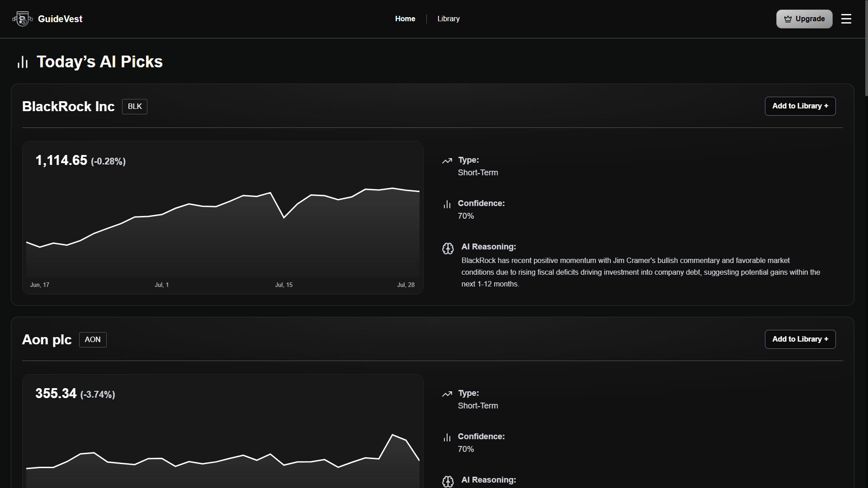Click the Aon Type: label
The width and height of the screenshot is (868, 488).
468,394
